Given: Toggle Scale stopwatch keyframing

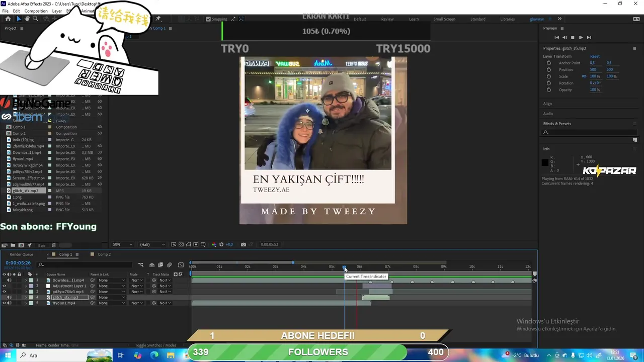Looking at the screenshot, I should (549, 76).
